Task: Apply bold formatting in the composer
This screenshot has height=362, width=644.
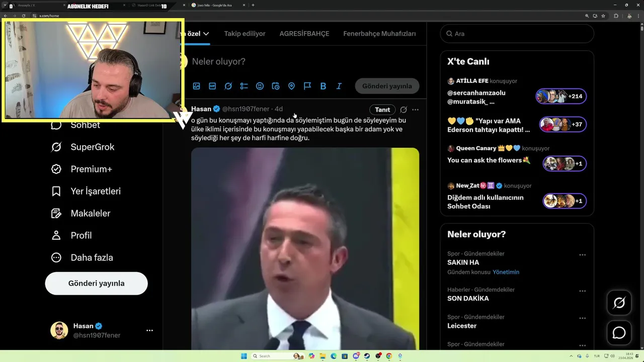Action: [x=323, y=86]
